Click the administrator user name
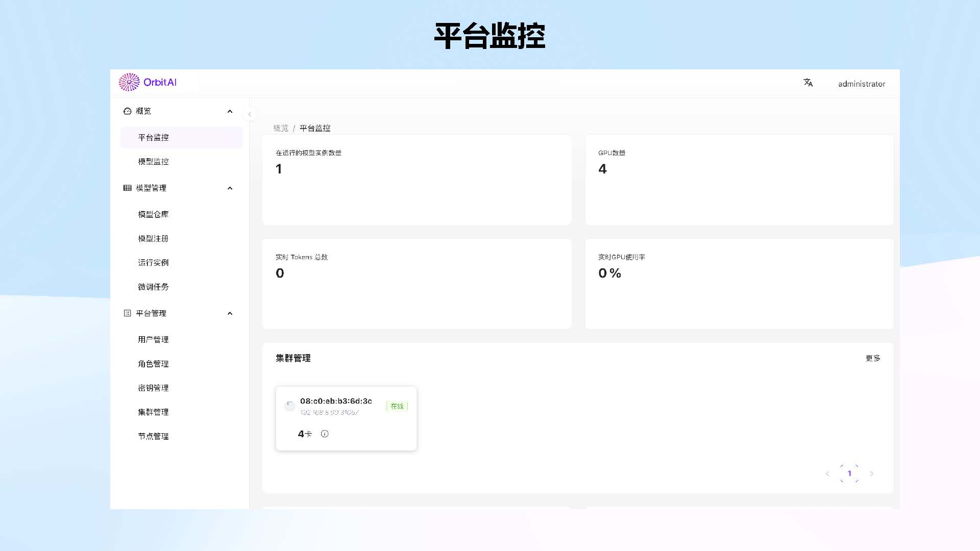 862,84
